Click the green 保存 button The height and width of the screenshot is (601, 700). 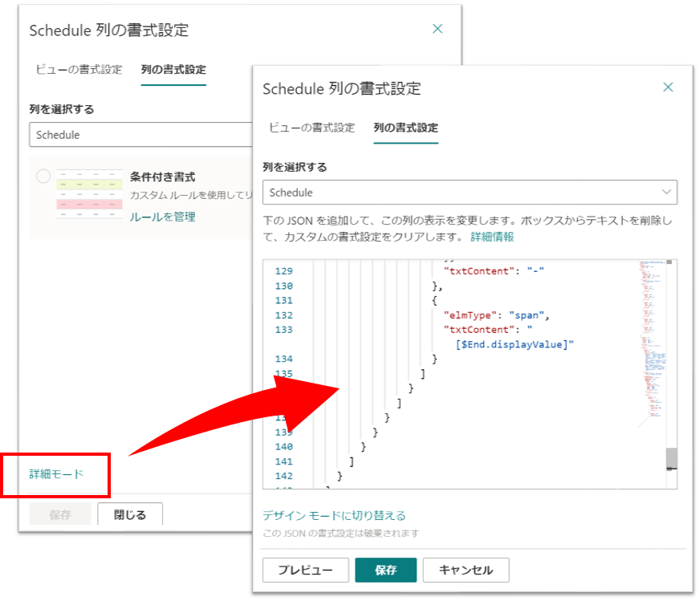point(385,570)
